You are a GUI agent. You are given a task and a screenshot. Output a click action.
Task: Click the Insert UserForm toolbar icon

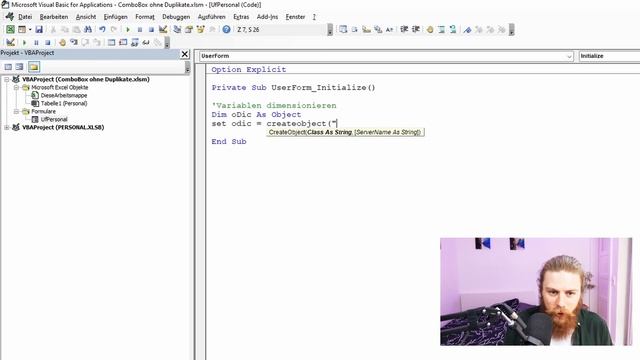[22, 29]
